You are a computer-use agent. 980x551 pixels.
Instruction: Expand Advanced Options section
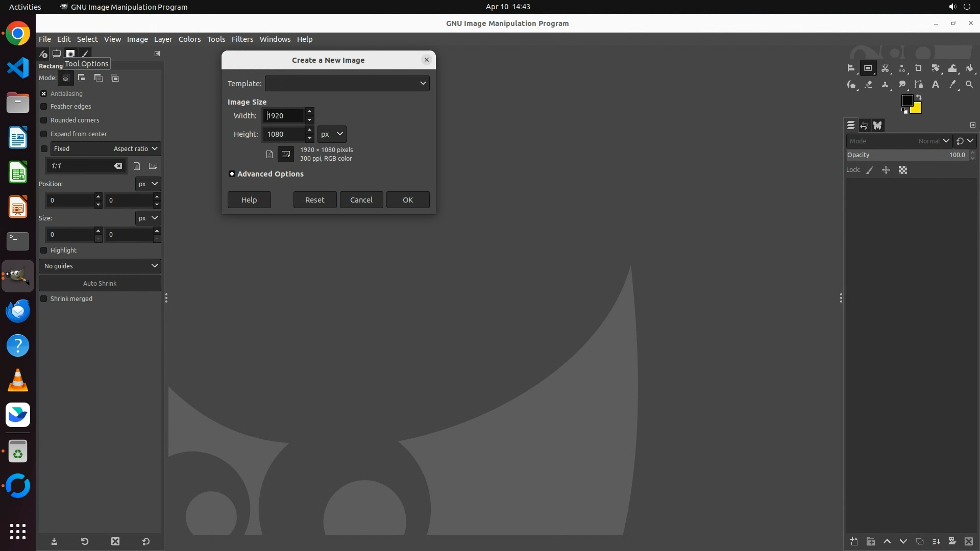click(x=232, y=174)
